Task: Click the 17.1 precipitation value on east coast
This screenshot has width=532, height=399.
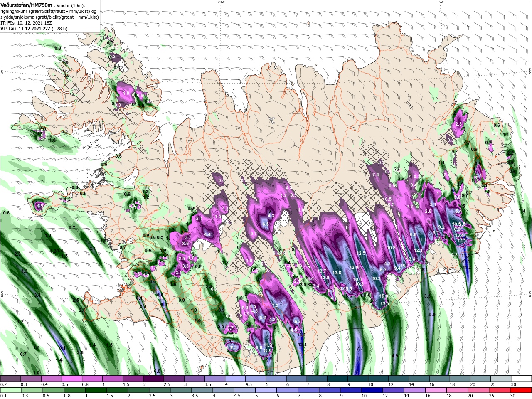Action: [x=461, y=241]
